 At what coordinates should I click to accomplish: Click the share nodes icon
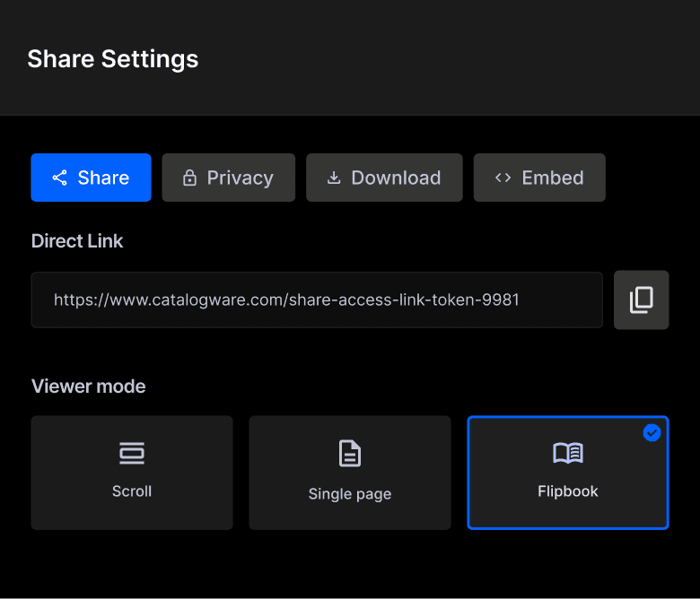tap(59, 178)
